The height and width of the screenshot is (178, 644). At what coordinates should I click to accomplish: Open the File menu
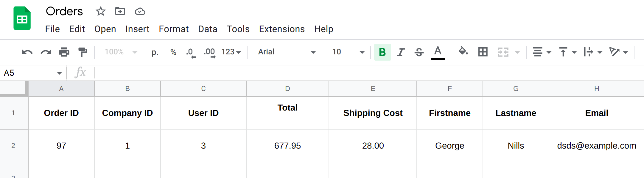coord(52,29)
